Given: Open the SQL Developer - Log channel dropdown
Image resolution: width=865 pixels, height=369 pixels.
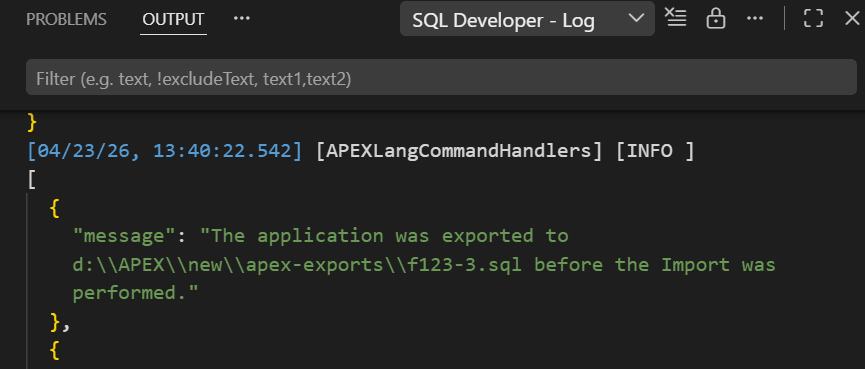Looking at the screenshot, I should (527, 20).
